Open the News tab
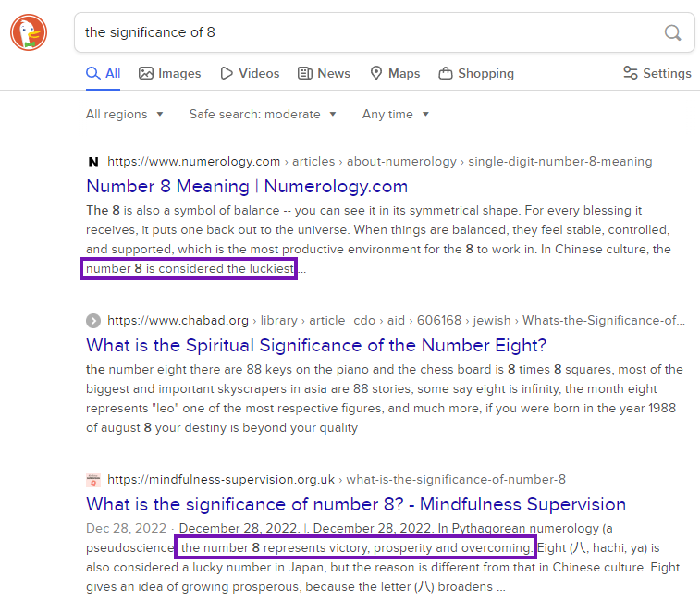700x614 pixels. coord(324,73)
